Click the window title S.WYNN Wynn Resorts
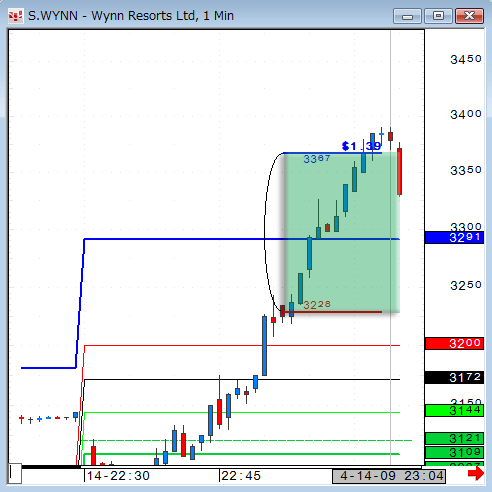Screen dimensions: 492x492 click(x=131, y=16)
